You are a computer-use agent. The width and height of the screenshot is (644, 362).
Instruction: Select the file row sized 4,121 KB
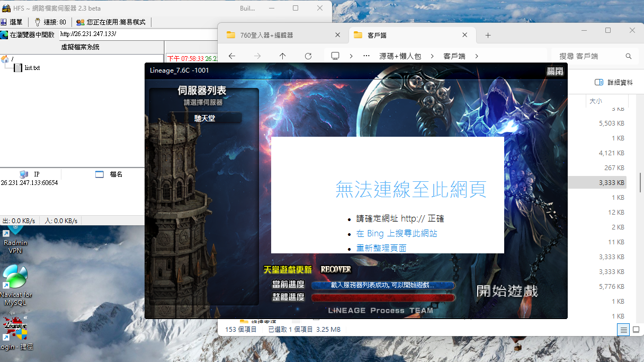[597, 153]
